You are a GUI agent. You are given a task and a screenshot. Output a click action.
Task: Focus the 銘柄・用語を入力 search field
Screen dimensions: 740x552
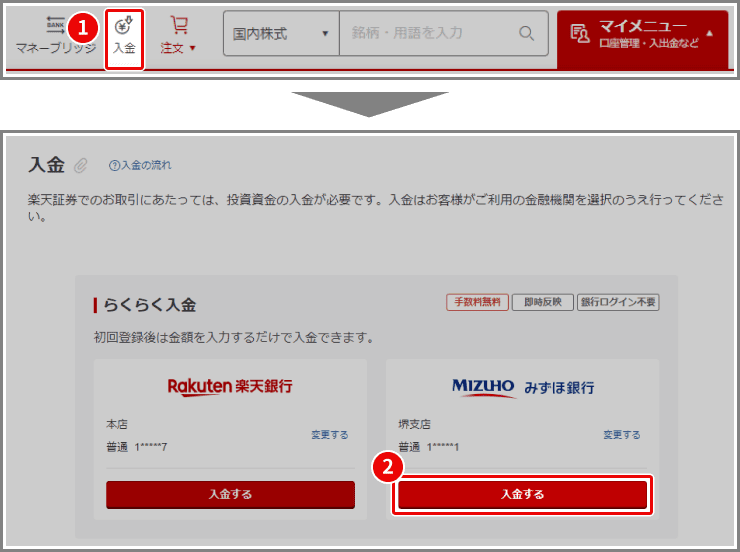(430, 33)
